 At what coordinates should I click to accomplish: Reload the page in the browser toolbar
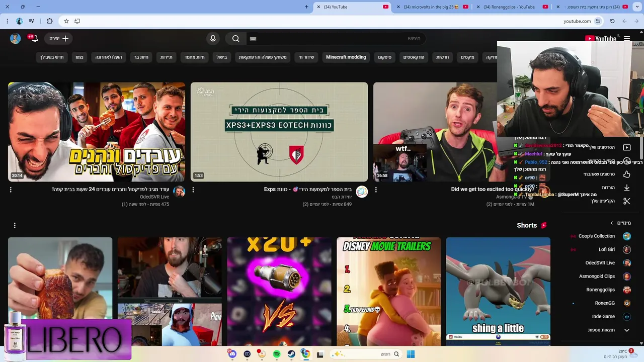coord(612,21)
